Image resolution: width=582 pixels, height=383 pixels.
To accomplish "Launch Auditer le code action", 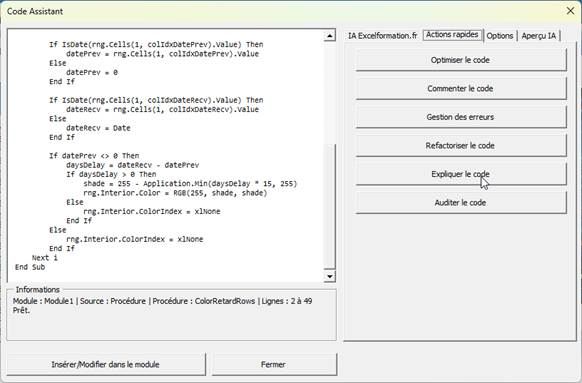I will (x=461, y=203).
